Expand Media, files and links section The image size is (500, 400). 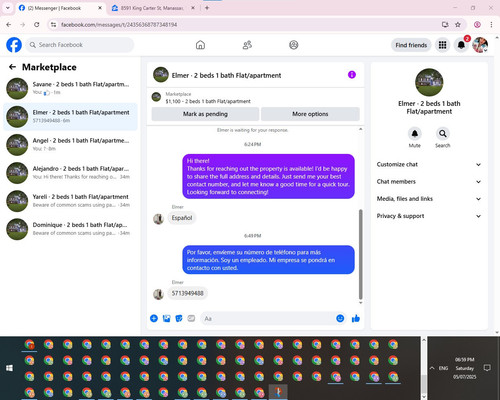pyautogui.click(x=429, y=199)
